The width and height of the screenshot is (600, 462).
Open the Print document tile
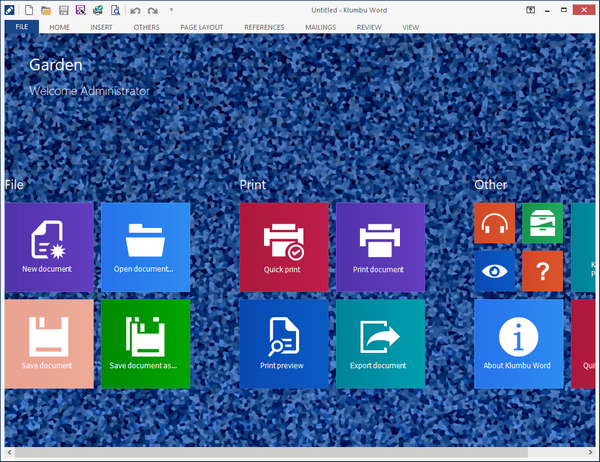coord(379,247)
